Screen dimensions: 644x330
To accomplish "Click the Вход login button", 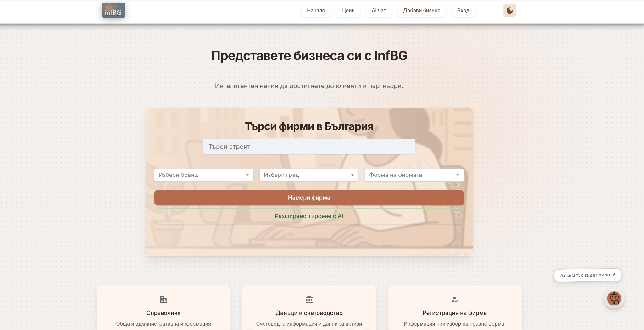I will point(463,10).
